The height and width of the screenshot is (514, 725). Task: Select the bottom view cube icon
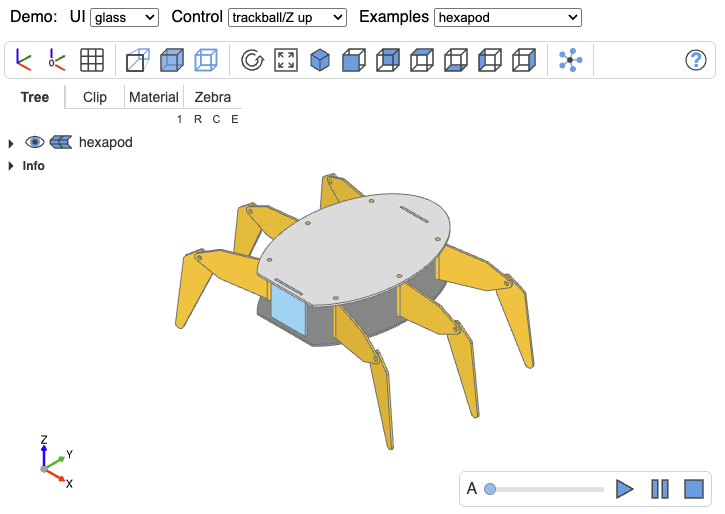[x=456, y=60]
